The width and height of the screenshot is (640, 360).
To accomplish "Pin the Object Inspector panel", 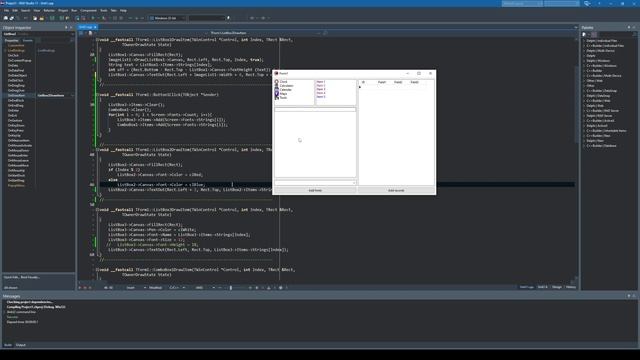I will [x=66, y=27].
